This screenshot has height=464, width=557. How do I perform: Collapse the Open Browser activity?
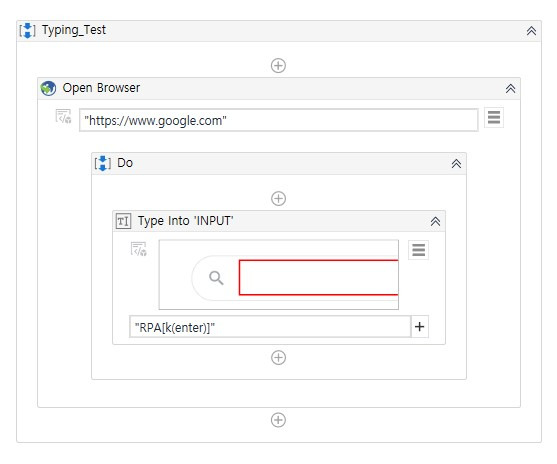[x=510, y=88]
